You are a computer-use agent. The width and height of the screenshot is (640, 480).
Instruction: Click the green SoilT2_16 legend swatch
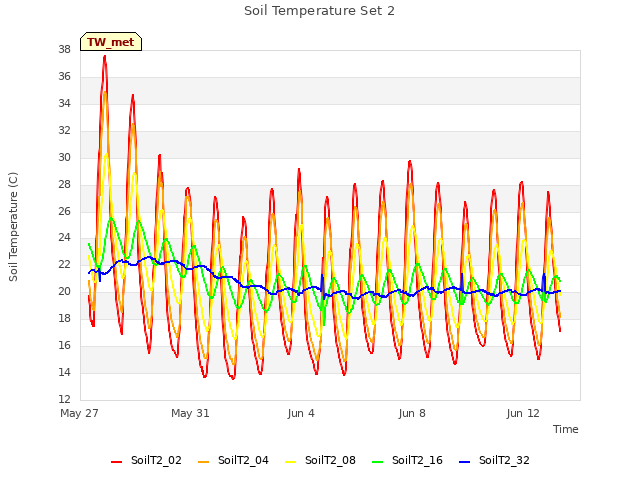pyautogui.click(x=378, y=462)
